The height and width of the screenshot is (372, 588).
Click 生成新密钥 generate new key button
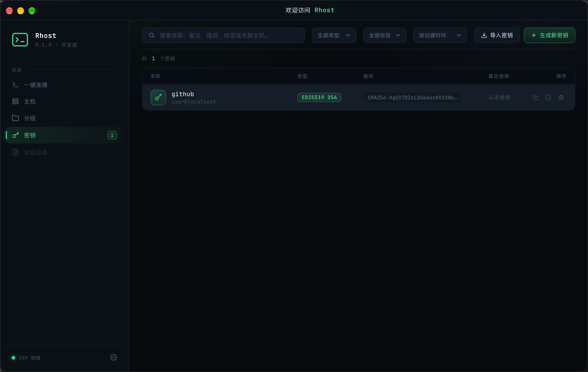[x=549, y=35]
